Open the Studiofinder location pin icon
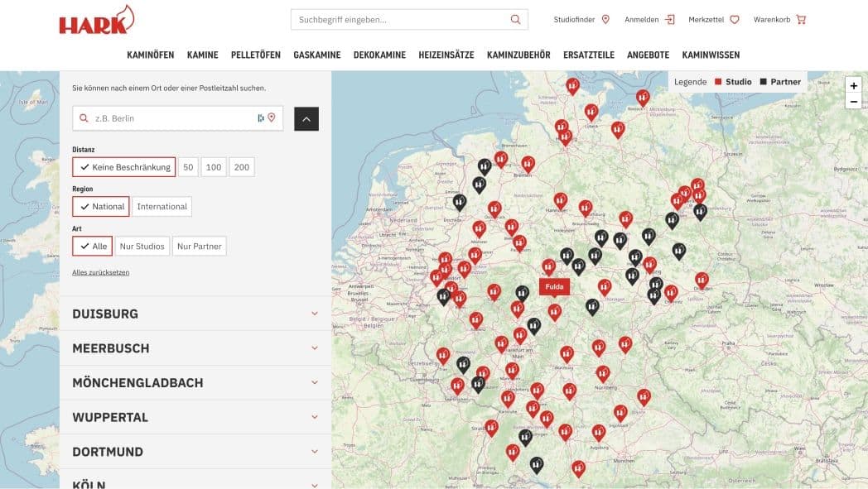 (x=605, y=19)
